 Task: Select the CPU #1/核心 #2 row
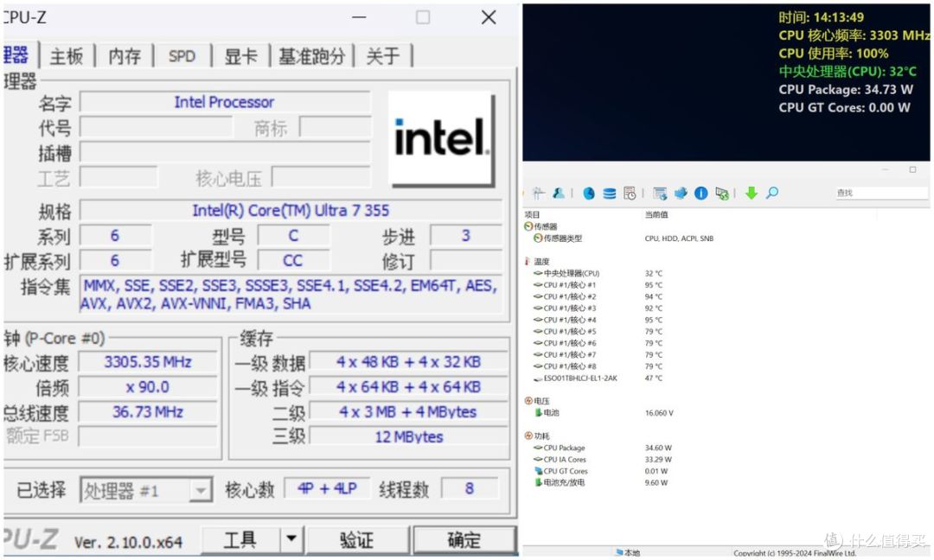pos(565,296)
